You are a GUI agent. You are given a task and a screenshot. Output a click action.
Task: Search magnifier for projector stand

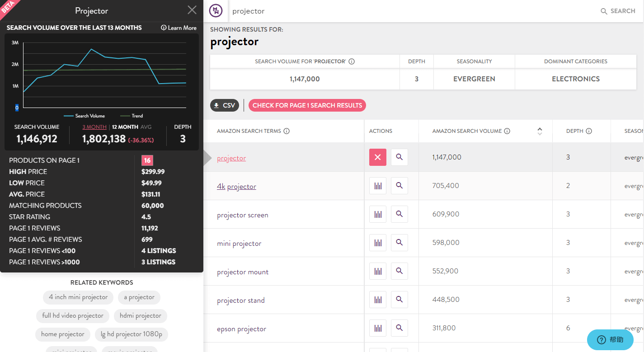pos(400,300)
